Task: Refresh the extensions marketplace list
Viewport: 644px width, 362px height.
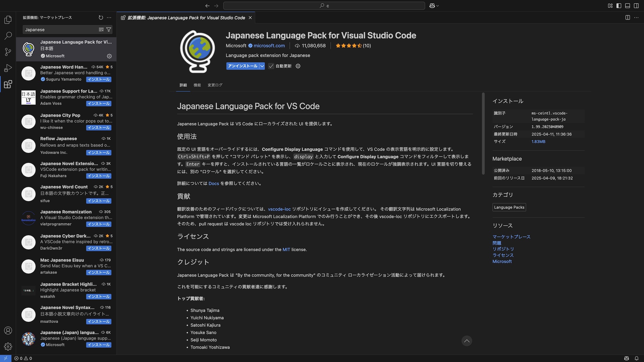Action: pyautogui.click(x=101, y=17)
